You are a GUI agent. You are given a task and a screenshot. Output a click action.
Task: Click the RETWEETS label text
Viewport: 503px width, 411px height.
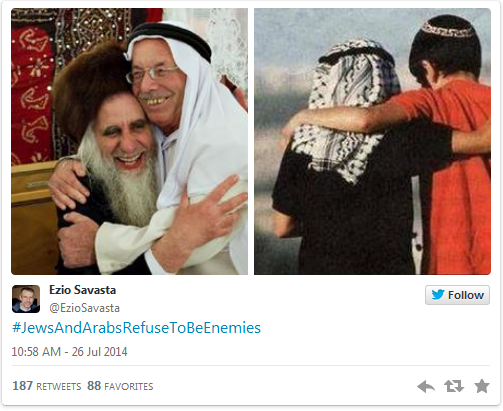click(59, 387)
